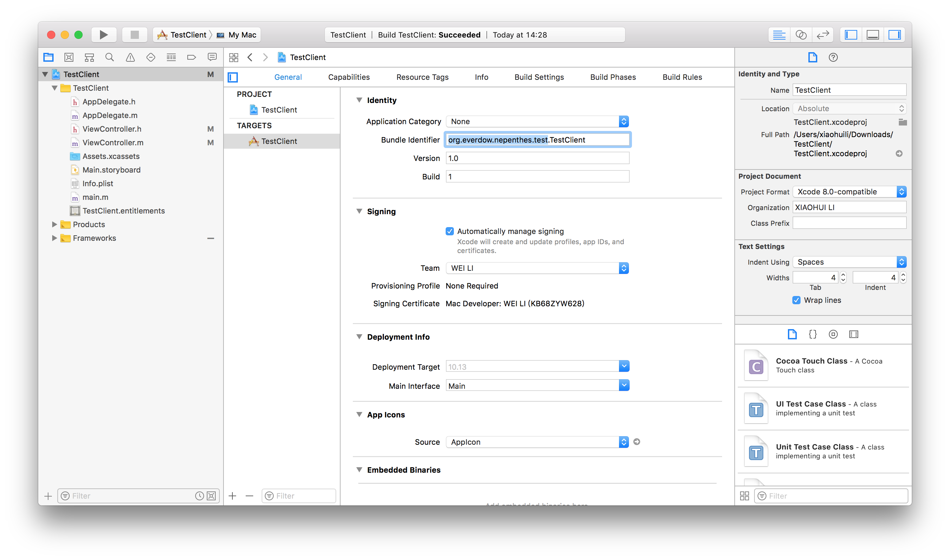Open Application Category dropdown

coord(537,121)
